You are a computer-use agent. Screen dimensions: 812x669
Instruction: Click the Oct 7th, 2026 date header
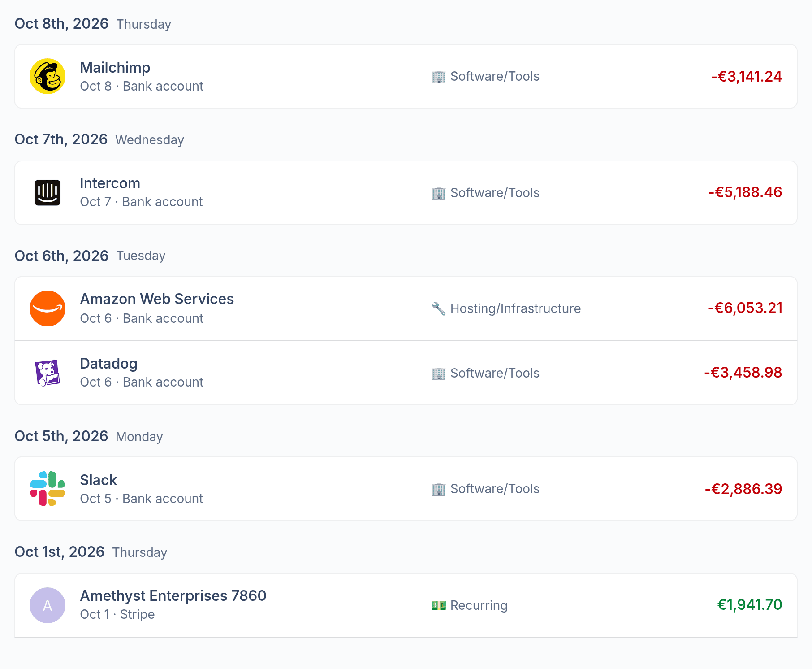coord(61,139)
